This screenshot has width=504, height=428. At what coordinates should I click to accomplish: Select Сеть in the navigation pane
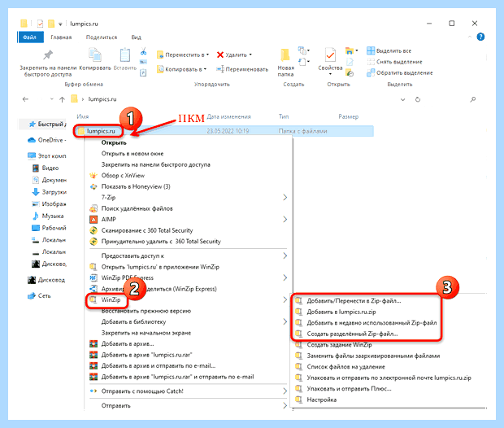point(39,295)
